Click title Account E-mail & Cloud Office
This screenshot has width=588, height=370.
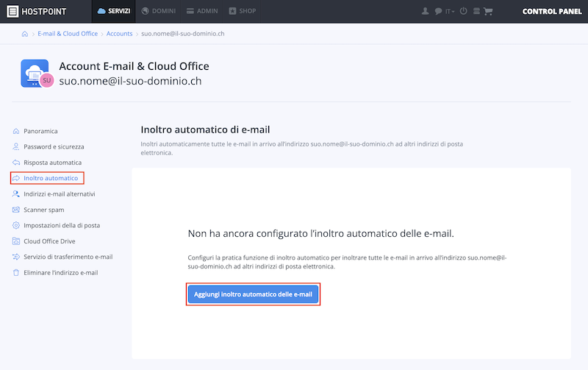pyautogui.click(x=134, y=66)
